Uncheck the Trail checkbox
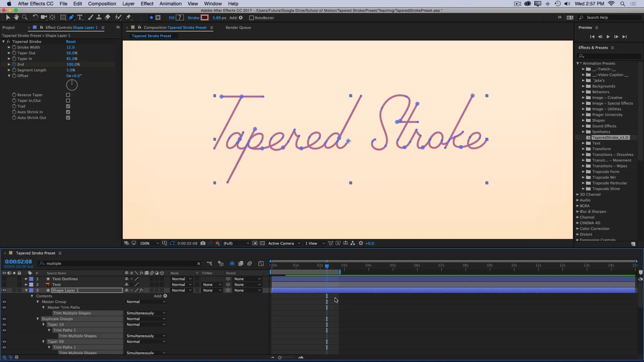Screen dimensions: 644x362 click(68, 106)
